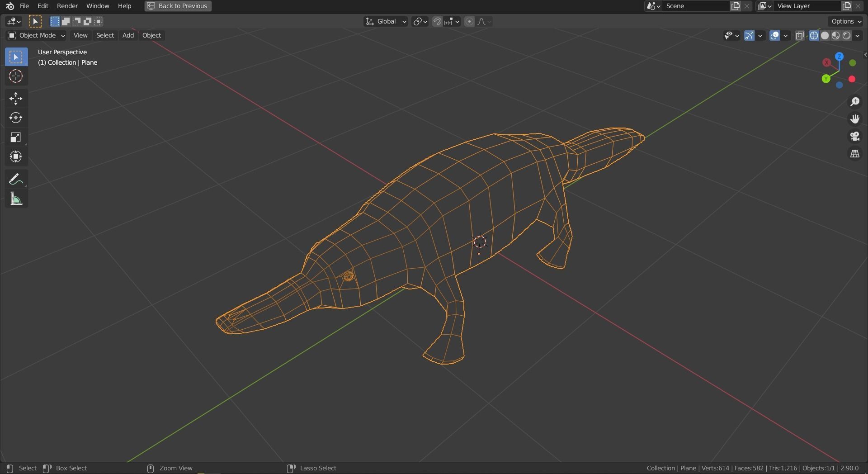Select the Measure ruler tool
This screenshot has width=868, height=474.
tap(16, 199)
